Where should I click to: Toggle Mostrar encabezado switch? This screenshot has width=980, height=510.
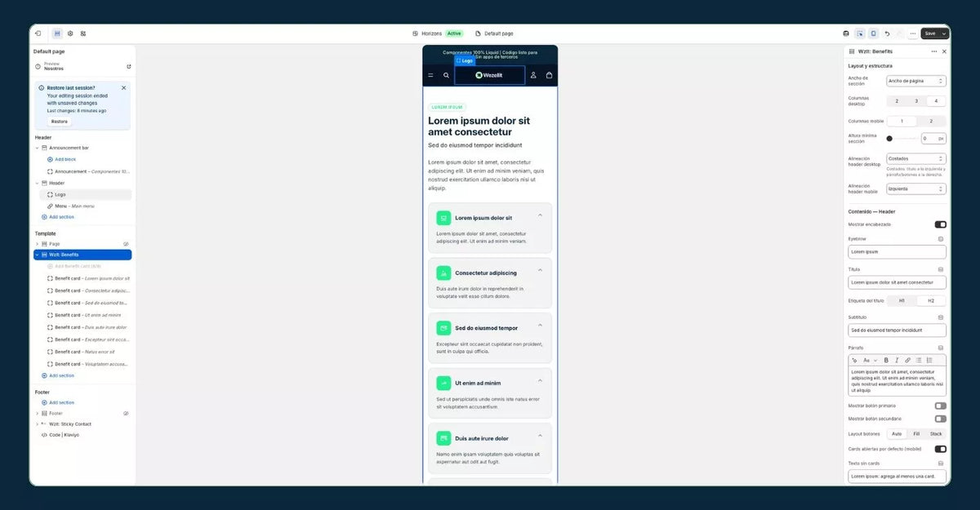tap(941, 224)
